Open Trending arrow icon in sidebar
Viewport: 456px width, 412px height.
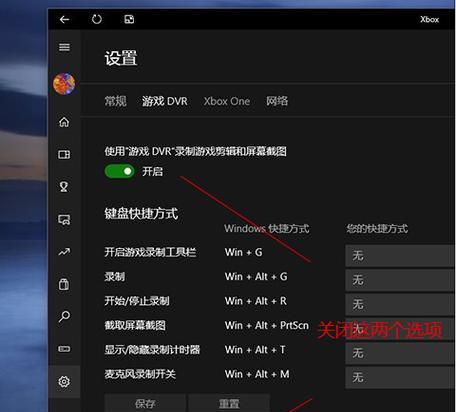[64, 252]
